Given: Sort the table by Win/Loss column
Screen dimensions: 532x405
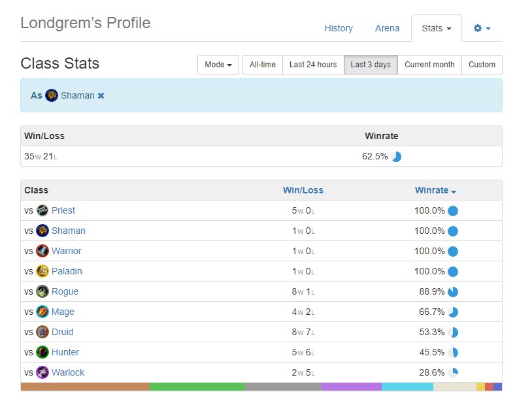Looking at the screenshot, I should pyautogui.click(x=303, y=190).
